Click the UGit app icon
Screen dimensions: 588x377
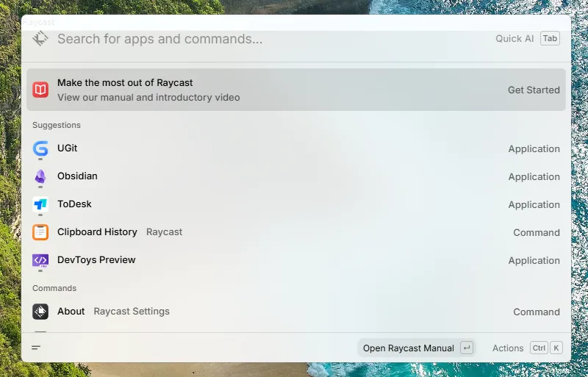point(40,148)
